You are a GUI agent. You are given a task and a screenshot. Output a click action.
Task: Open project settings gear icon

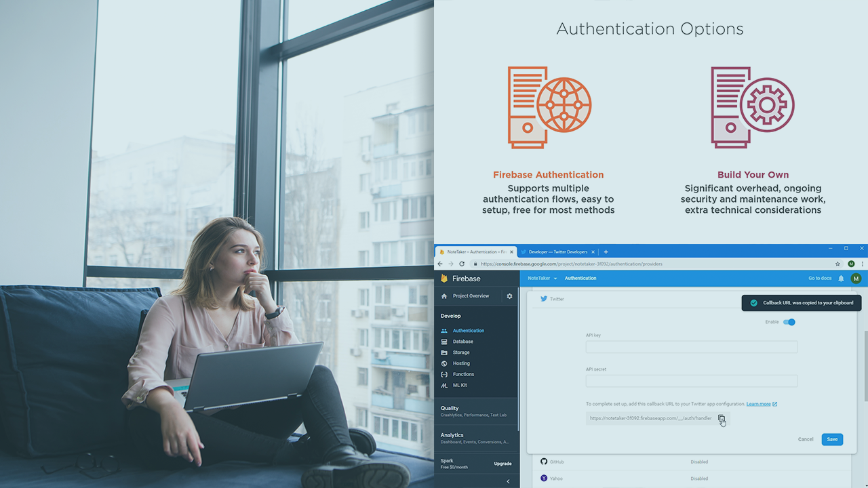(x=509, y=296)
